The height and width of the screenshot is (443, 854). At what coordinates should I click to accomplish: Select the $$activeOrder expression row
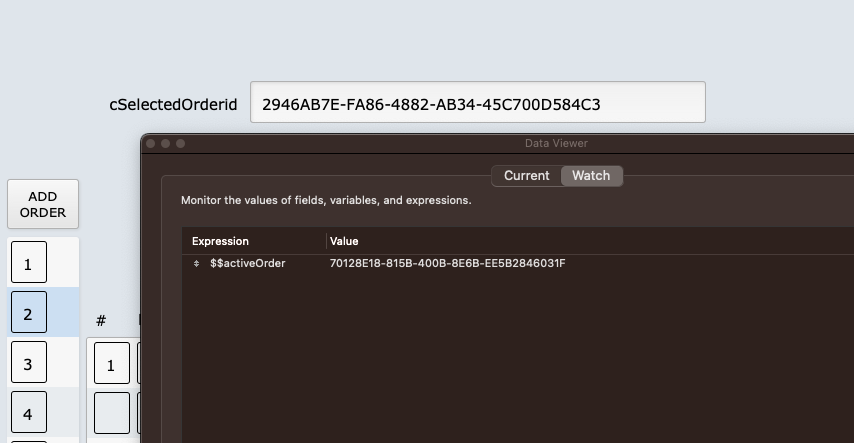click(248, 264)
